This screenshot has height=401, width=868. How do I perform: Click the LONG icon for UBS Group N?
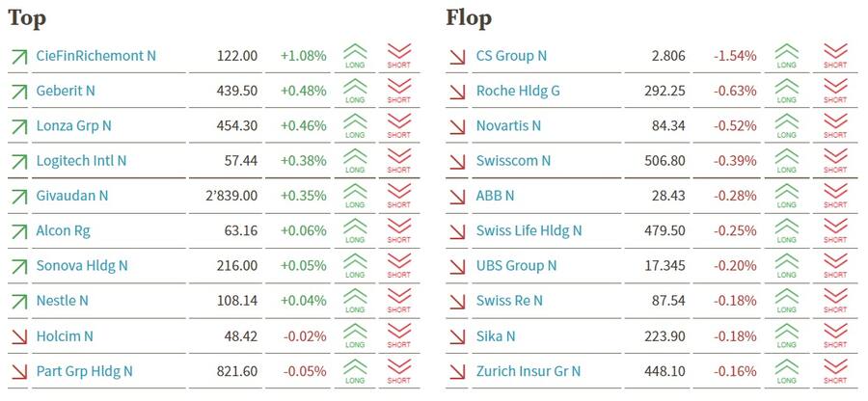pyautogui.click(x=787, y=266)
